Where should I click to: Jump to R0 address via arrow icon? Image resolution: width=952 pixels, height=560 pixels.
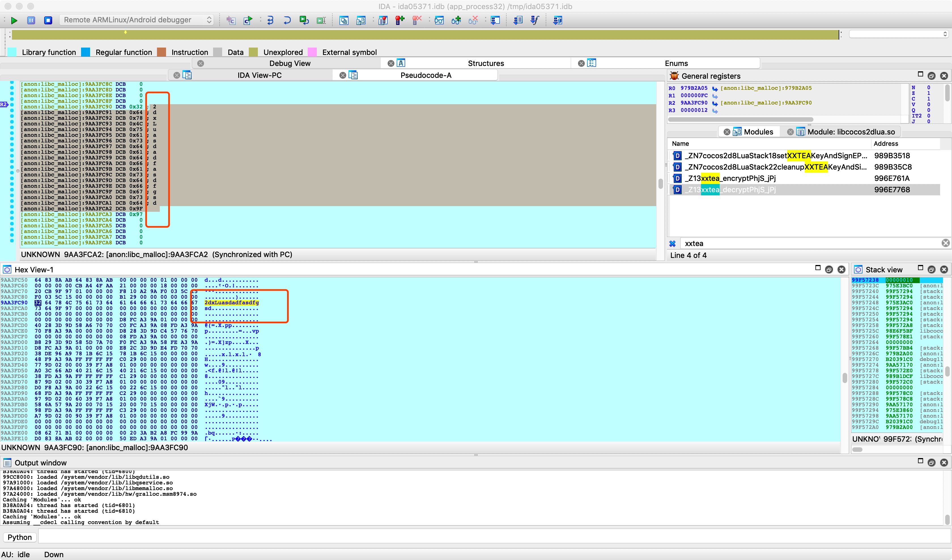tap(715, 89)
